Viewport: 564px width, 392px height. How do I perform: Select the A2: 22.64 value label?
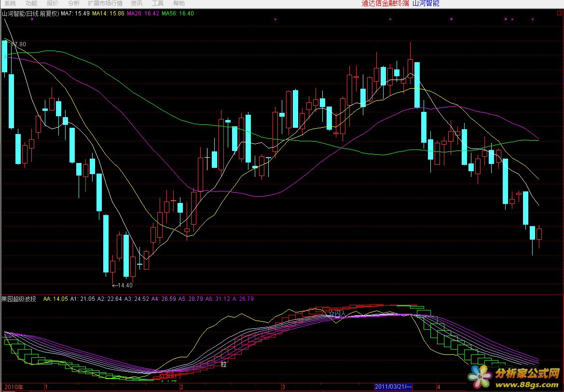click(x=110, y=299)
